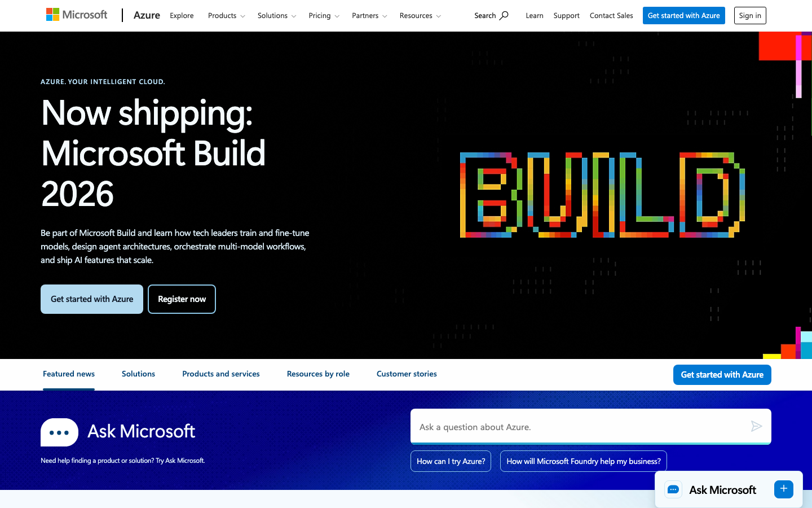This screenshot has height=508, width=812.
Task: Expand the Pricing menu
Action: click(x=324, y=15)
